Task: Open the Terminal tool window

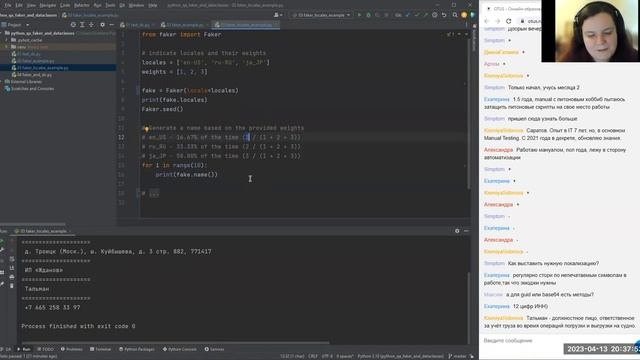Action: [100, 349]
